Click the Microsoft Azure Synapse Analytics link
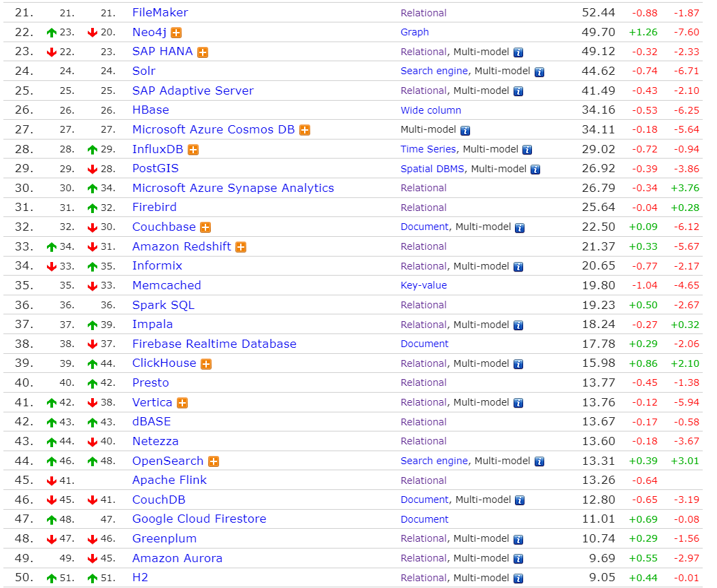The width and height of the screenshot is (717, 588). [233, 188]
